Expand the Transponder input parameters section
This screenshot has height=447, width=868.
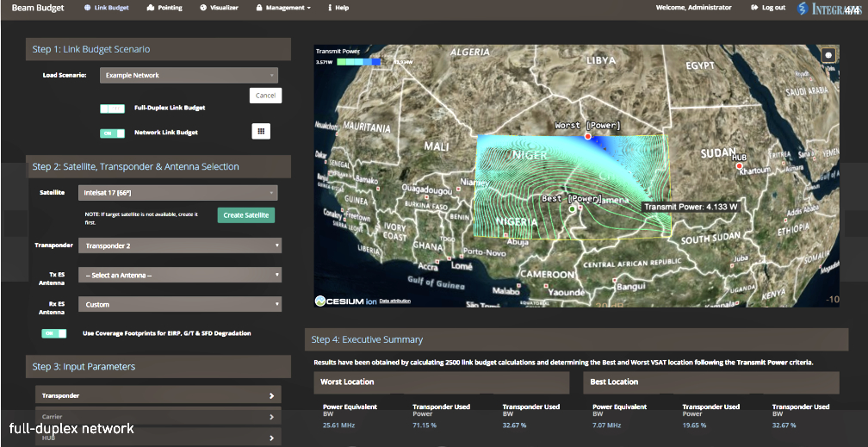[x=157, y=395]
